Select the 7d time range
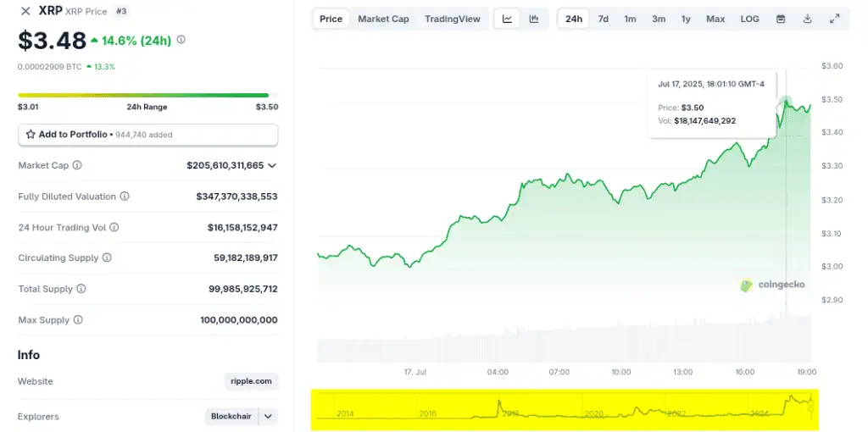868x432 pixels. point(603,19)
